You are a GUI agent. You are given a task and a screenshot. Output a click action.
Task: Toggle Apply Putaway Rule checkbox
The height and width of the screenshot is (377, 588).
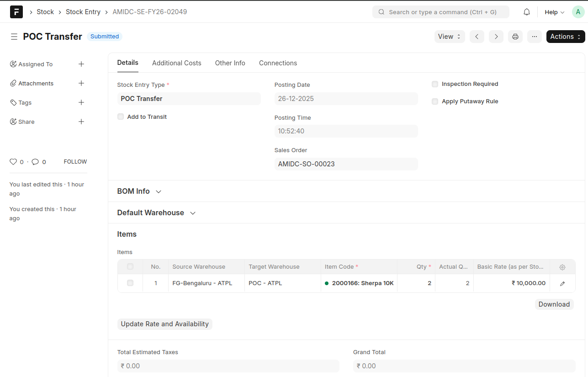point(435,101)
